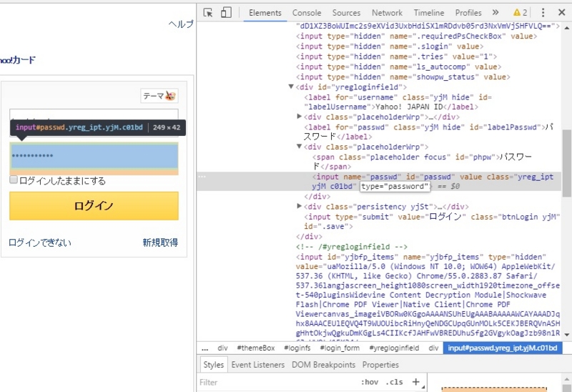Click the yellow ログイン button
This screenshot has height=392, width=572.
(x=94, y=206)
